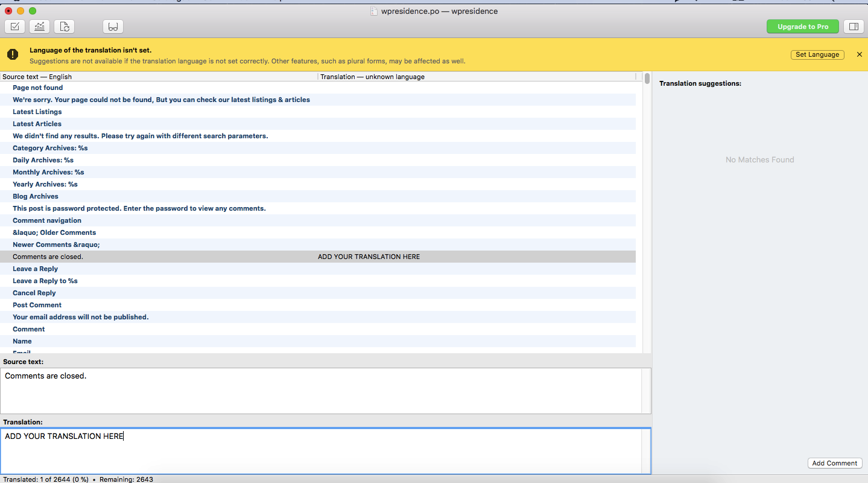
Task: Click the Upgrade to Pro button
Action: [x=803, y=27]
